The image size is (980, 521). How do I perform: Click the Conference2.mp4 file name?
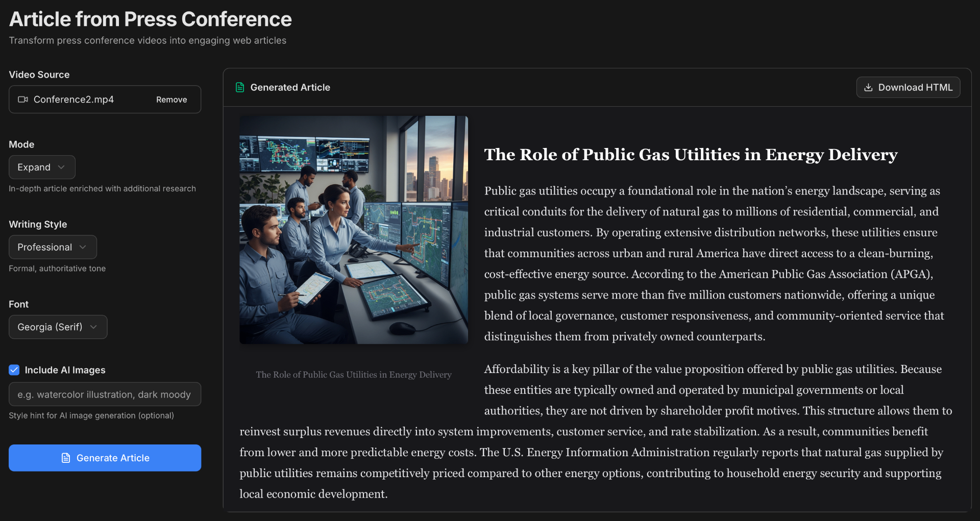pos(73,100)
